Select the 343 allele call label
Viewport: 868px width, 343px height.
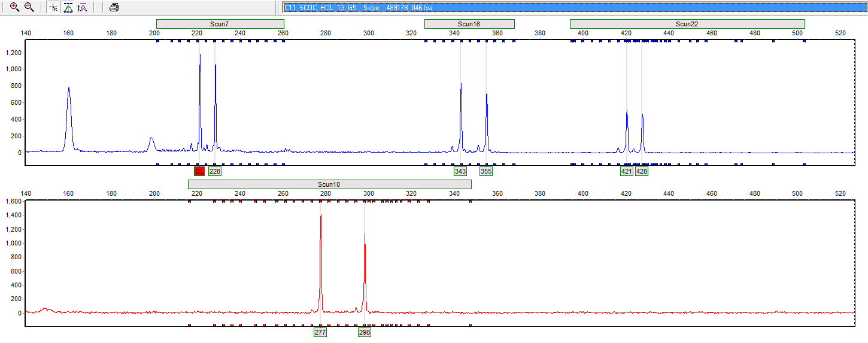point(460,172)
